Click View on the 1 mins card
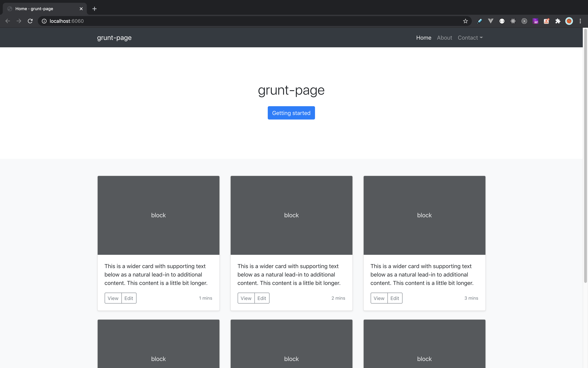The image size is (588, 368). click(113, 298)
